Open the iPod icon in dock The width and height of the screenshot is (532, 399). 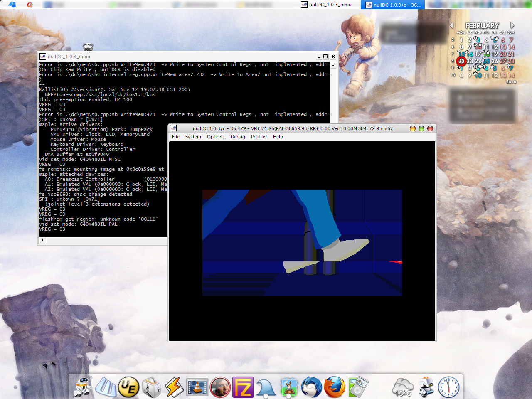click(358, 387)
